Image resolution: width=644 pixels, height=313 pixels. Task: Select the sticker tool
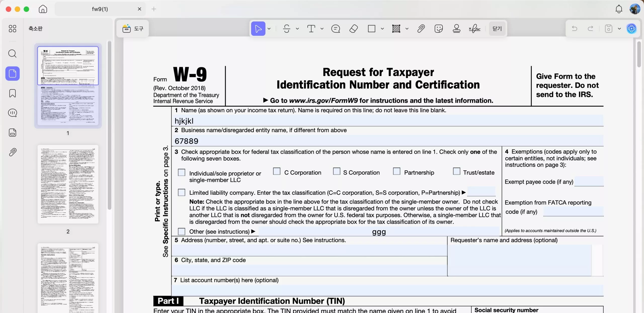point(438,29)
